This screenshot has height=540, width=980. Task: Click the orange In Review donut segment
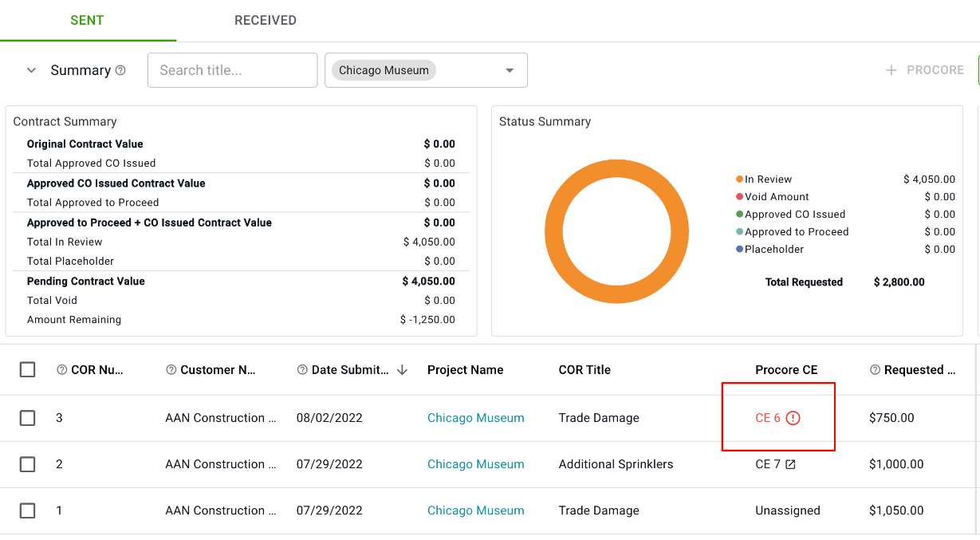(x=616, y=168)
